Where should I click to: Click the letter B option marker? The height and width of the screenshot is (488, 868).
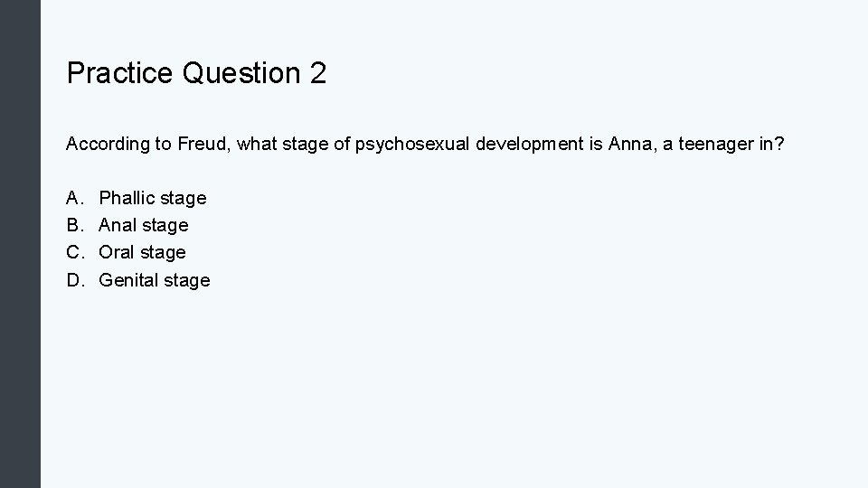click(75, 225)
